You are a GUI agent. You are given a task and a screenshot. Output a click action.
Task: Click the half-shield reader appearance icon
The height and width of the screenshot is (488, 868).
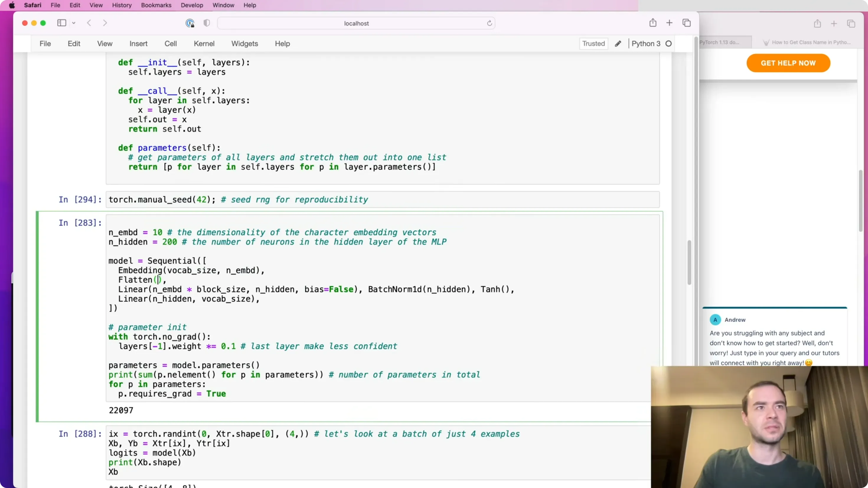pos(207,23)
